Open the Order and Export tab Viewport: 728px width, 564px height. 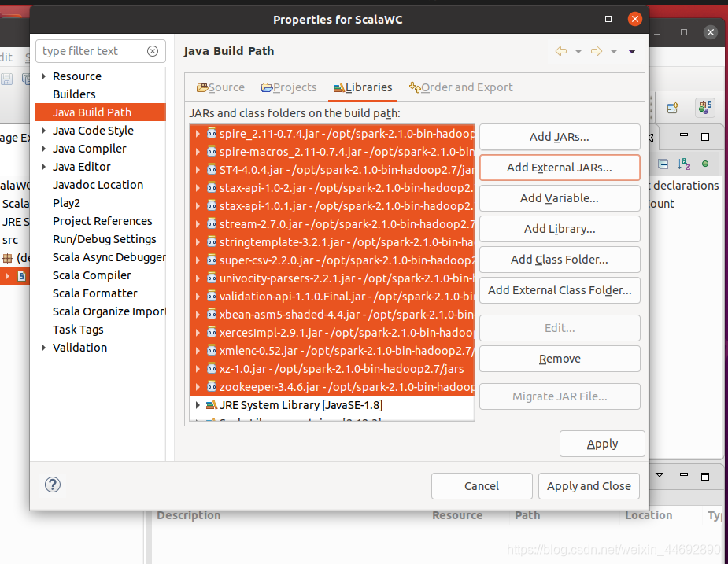tap(460, 87)
